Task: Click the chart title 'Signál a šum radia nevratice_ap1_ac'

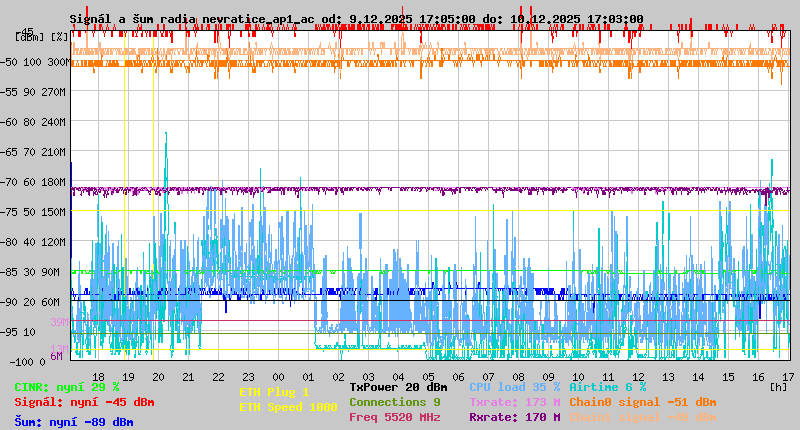Action: pos(192,19)
